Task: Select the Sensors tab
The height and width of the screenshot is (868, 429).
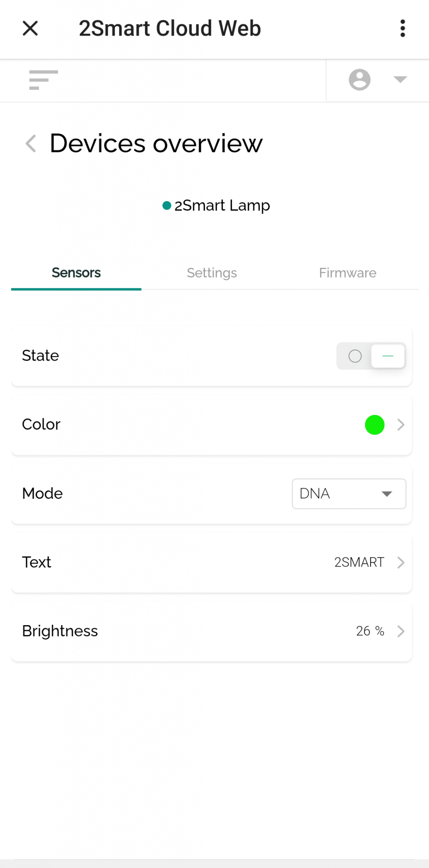Action: pos(76,273)
